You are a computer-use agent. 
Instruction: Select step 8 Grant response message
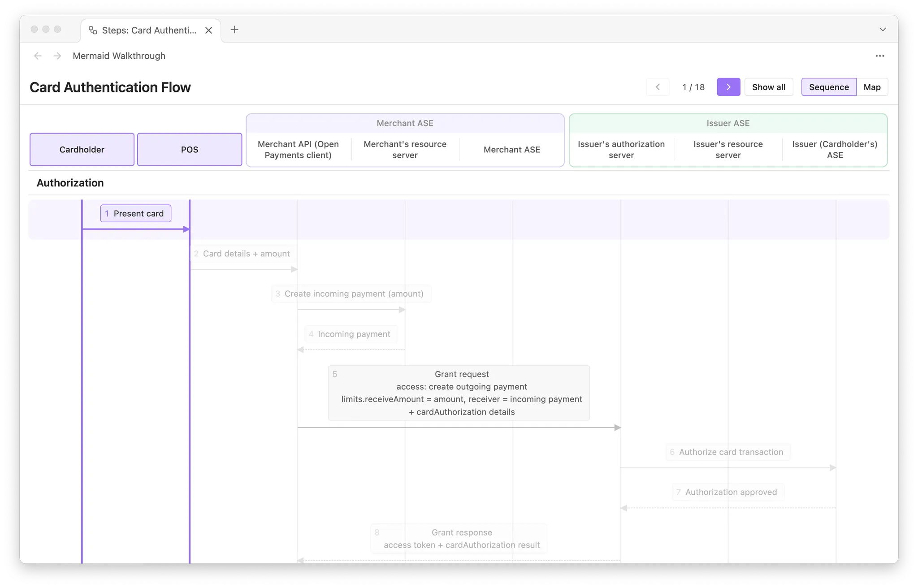click(x=459, y=539)
